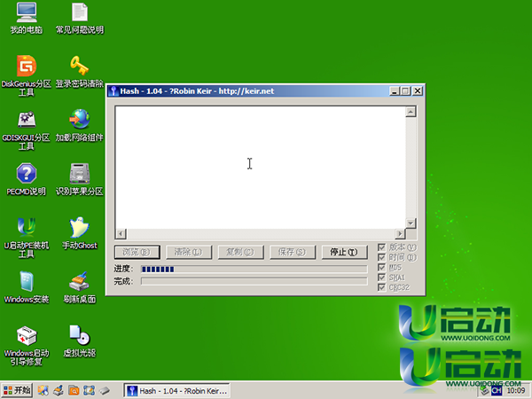Click the horizontal scrollbar right arrow
This screenshot has height=399, width=532.
(400, 233)
